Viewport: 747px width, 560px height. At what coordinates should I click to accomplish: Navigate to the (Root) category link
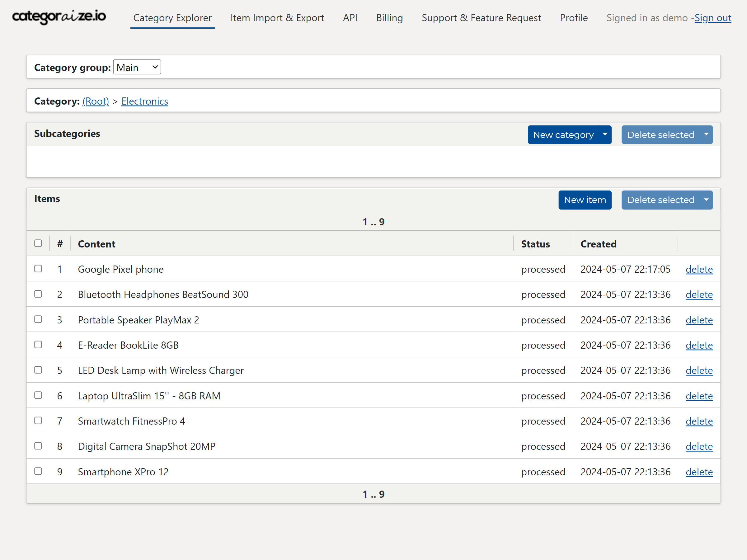point(96,101)
